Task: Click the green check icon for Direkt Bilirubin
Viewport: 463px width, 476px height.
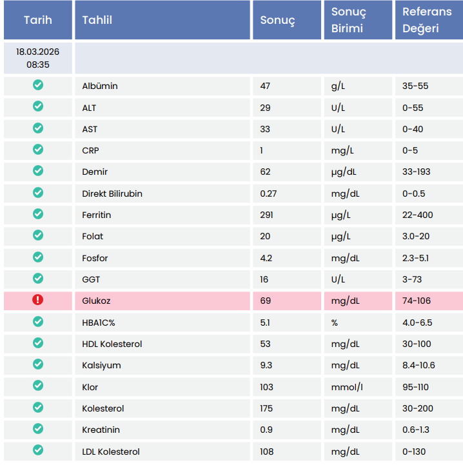Action: click(38, 193)
